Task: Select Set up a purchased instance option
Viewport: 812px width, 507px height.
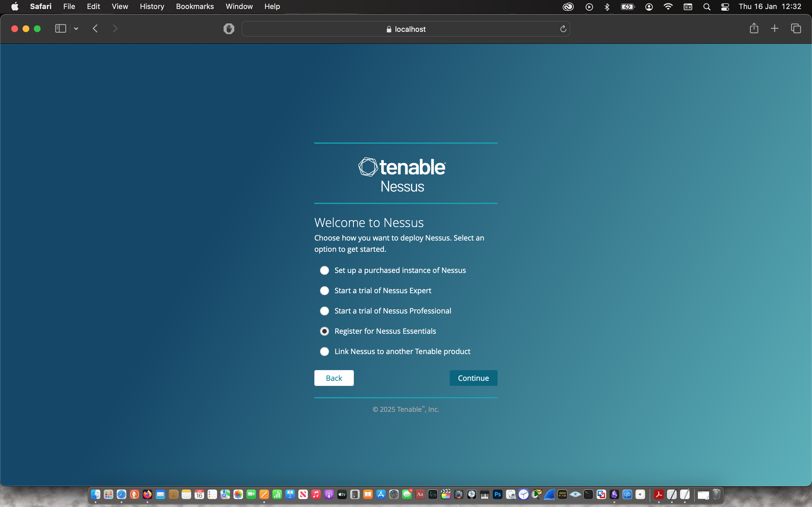Action: pos(324,270)
